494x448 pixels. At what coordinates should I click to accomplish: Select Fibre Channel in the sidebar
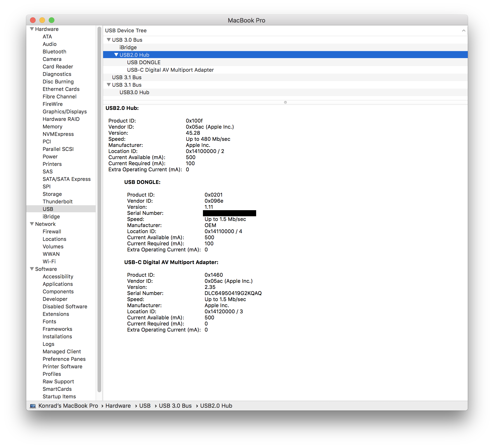tap(60, 97)
